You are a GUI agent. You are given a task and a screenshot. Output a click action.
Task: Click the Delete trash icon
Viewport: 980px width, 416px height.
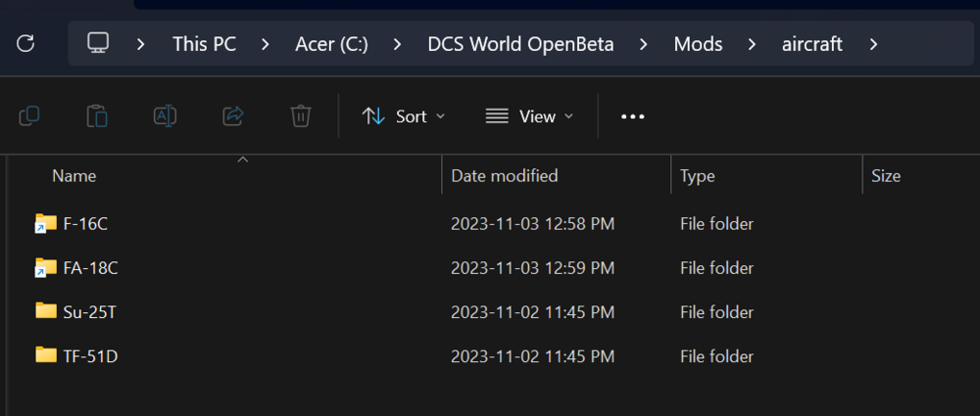point(301,116)
